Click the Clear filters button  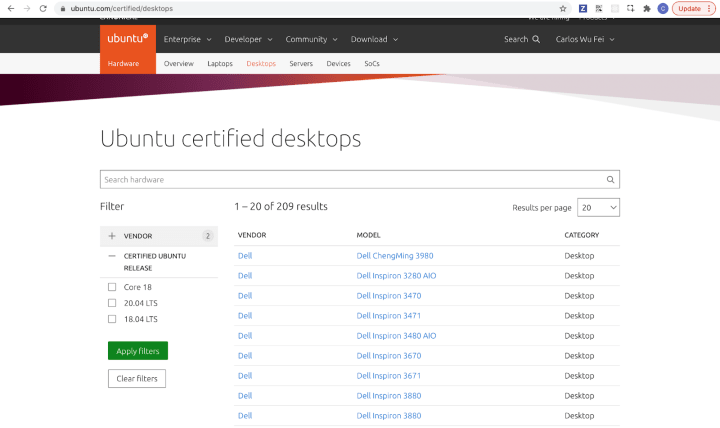click(137, 378)
